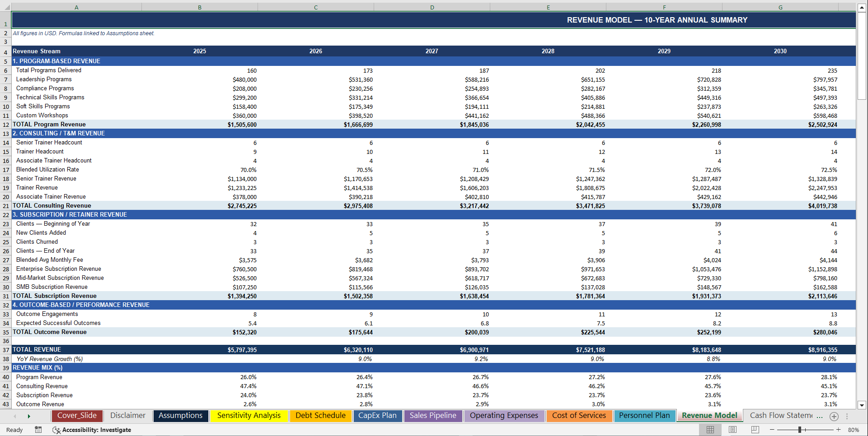Screen dimensions: 868x436
Task: Open the Assumptions sheet tab
Action: click(x=181, y=416)
